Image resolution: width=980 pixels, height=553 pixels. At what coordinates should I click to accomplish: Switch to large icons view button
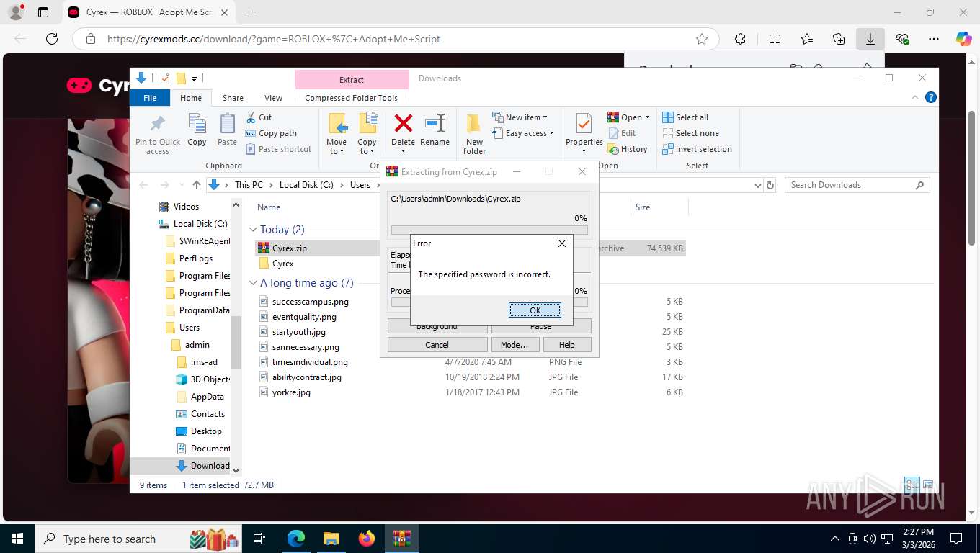tap(928, 485)
